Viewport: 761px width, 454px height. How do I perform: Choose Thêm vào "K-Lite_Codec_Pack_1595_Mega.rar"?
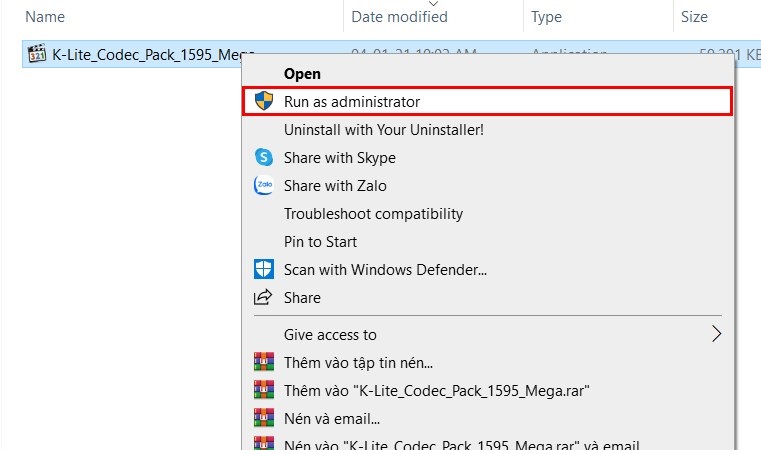pyautogui.click(x=436, y=390)
